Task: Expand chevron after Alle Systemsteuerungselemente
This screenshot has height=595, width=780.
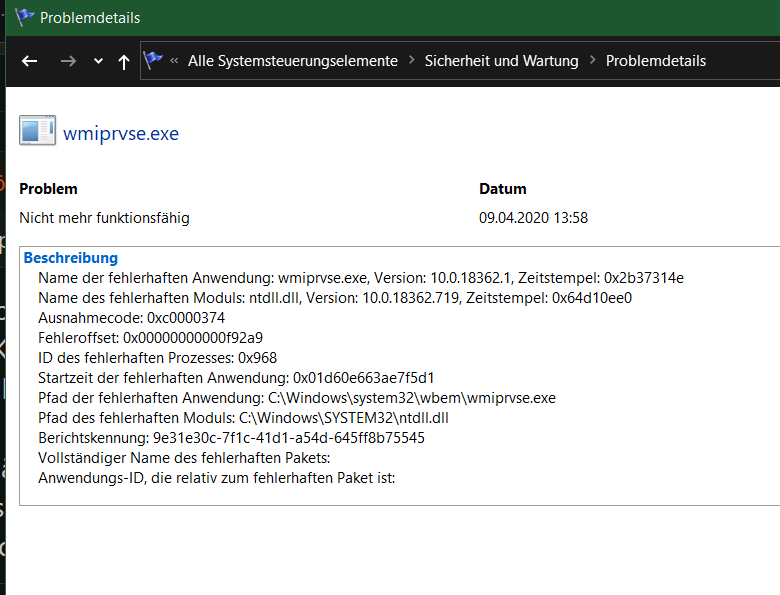Action: [x=411, y=60]
